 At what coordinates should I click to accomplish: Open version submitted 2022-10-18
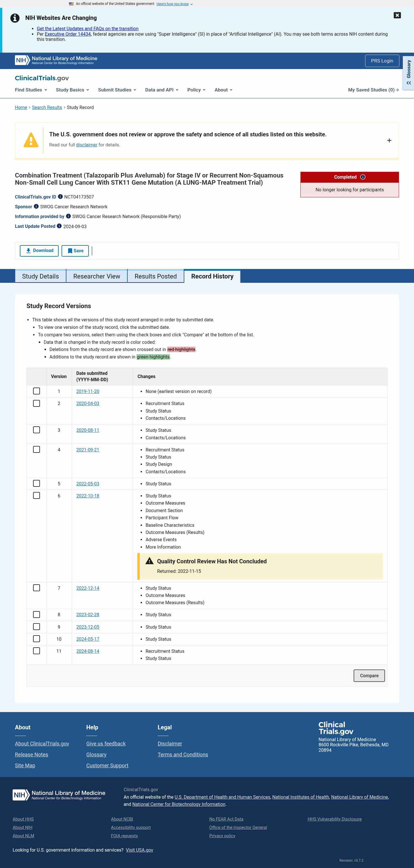87,496
